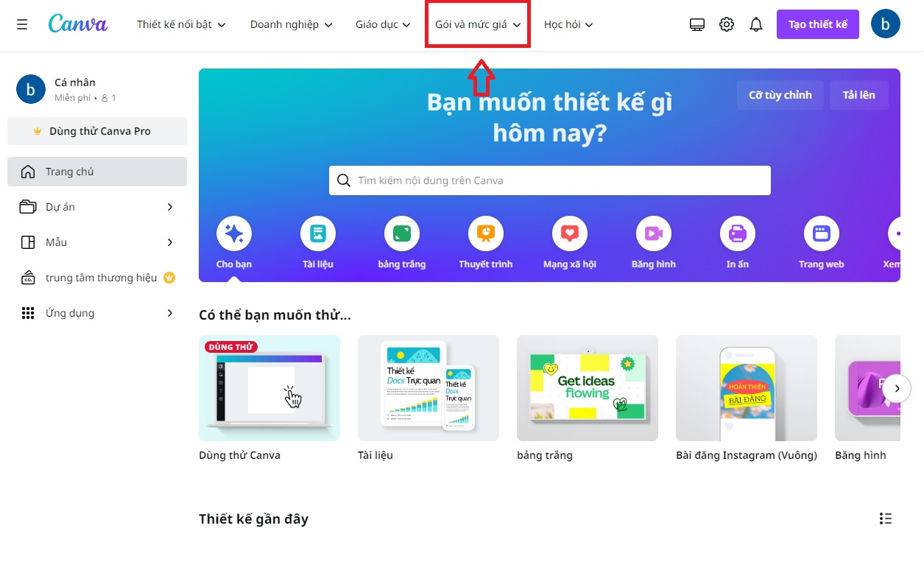
Task: Open Mẫu in the sidebar
Action: (x=97, y=242)
